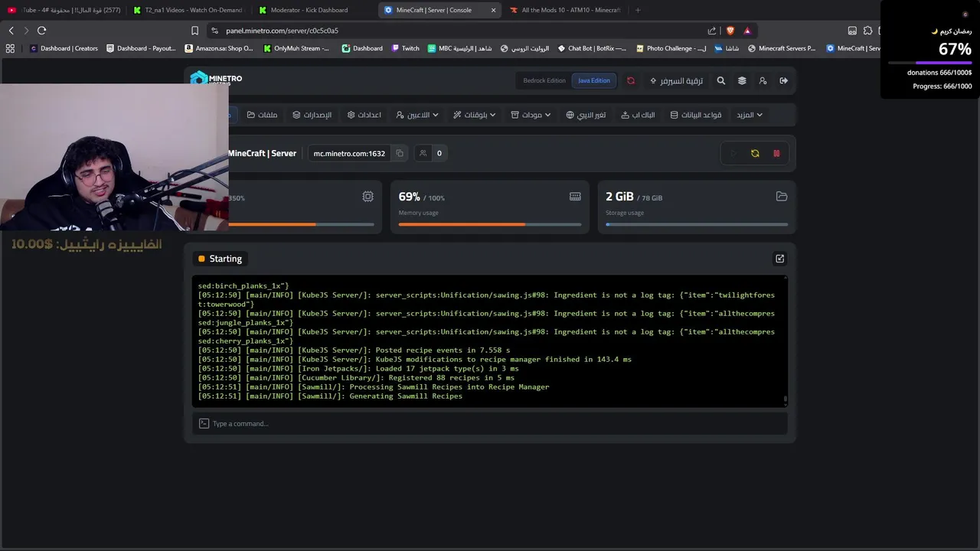Click the browser back arrow
This screenshot has width=980, height=551.
click(x=11, y=31)
